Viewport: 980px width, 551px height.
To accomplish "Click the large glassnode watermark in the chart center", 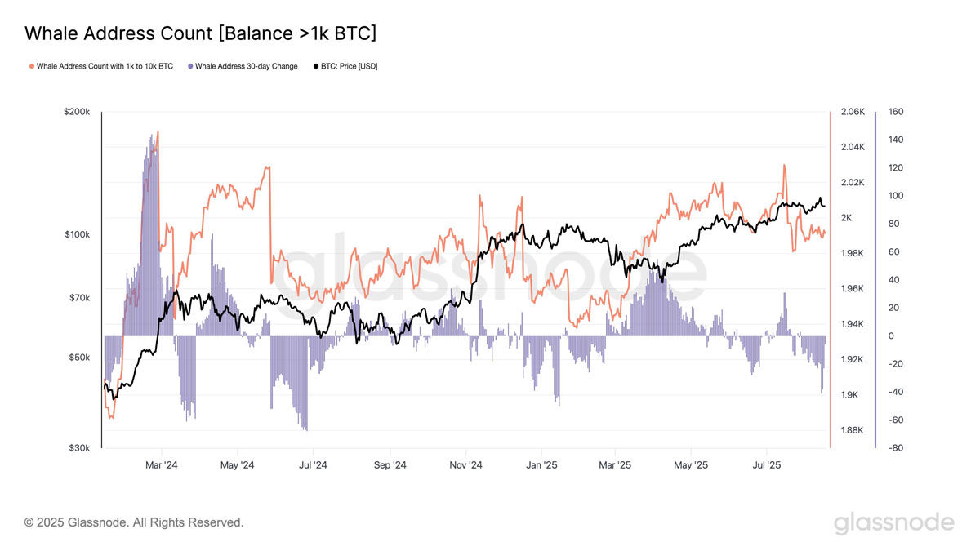I will pos(488,271).
